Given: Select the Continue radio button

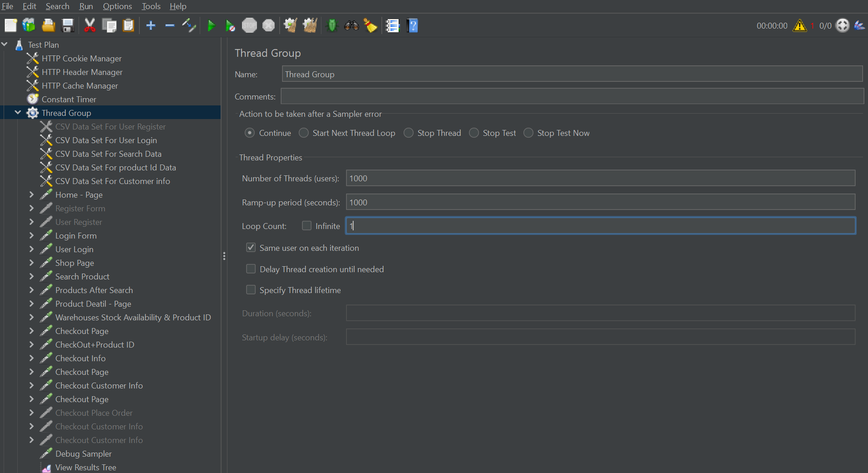Looking at the screenshot, I should pyautogui.click(x=249, y=133).
